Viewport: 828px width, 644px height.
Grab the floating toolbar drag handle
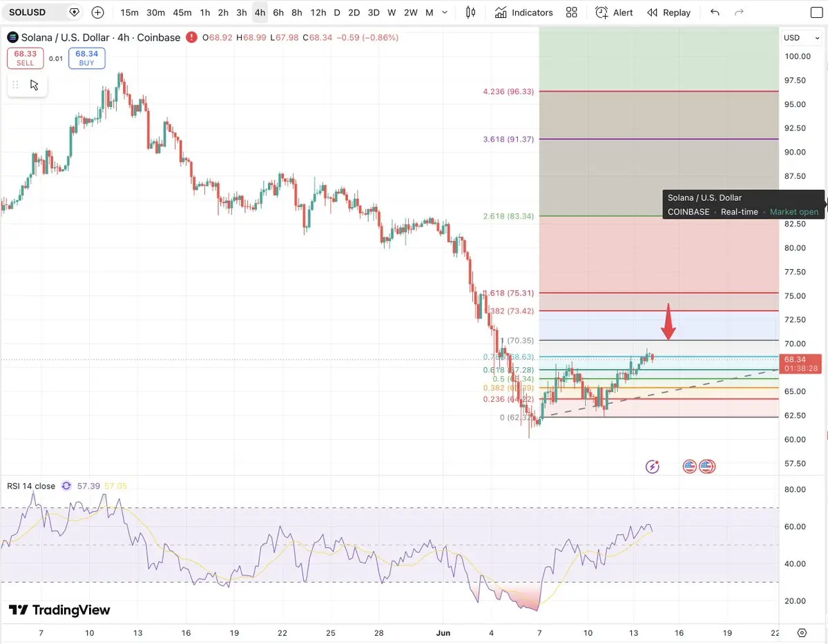coord(15,85)
